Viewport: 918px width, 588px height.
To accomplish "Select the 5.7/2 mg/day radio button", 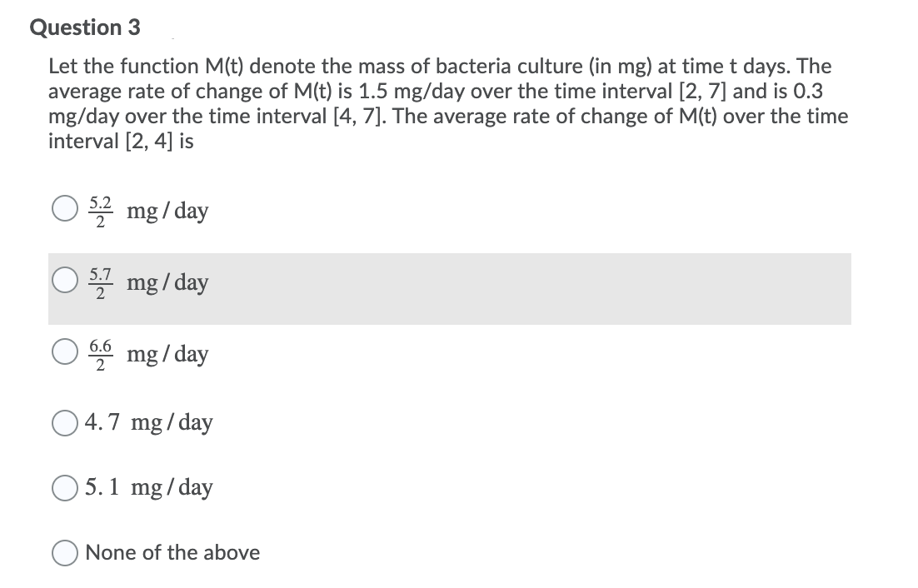I will coord(64,282).
